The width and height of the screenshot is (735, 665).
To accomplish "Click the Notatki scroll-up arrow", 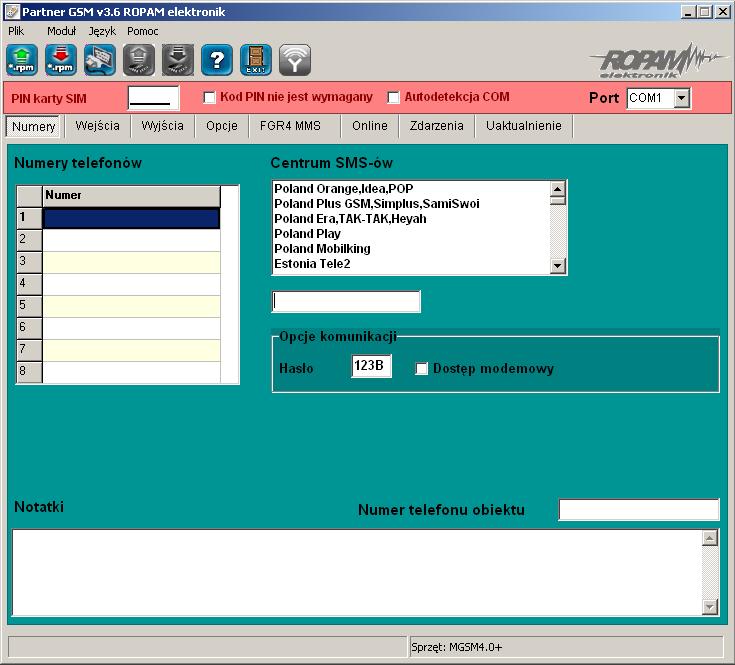I will pos(710,538).
